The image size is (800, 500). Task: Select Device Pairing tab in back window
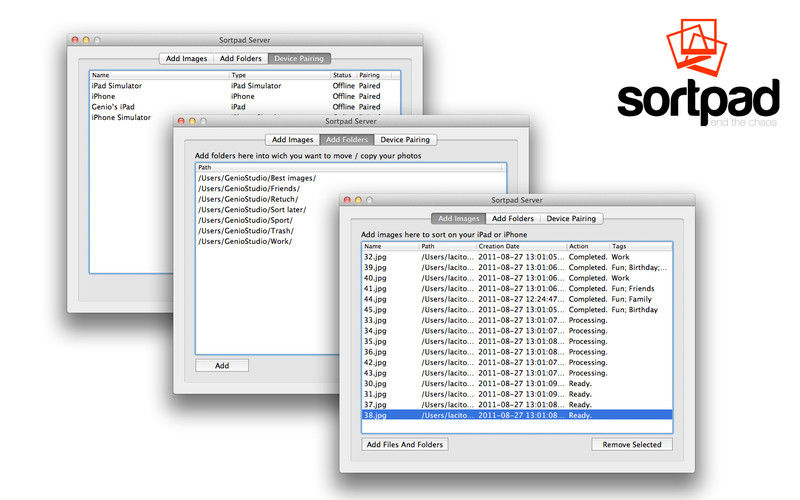click(x=299, y=59)
